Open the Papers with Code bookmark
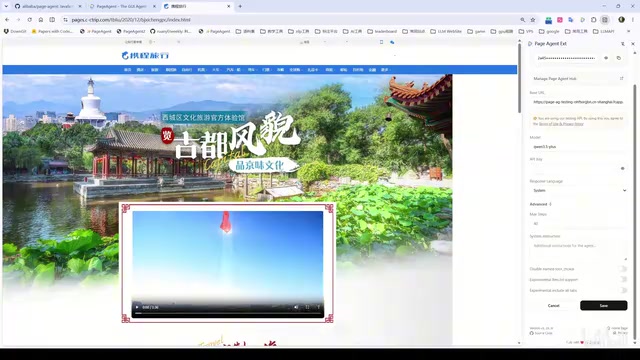This screenshot has width=640, height=360. click(x=52, y=31)
